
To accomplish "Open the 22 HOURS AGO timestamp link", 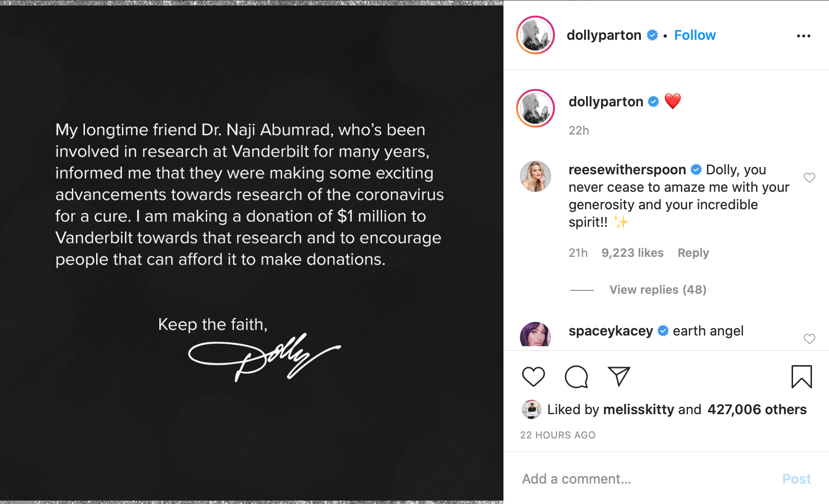I will click(x=557, y=435).
